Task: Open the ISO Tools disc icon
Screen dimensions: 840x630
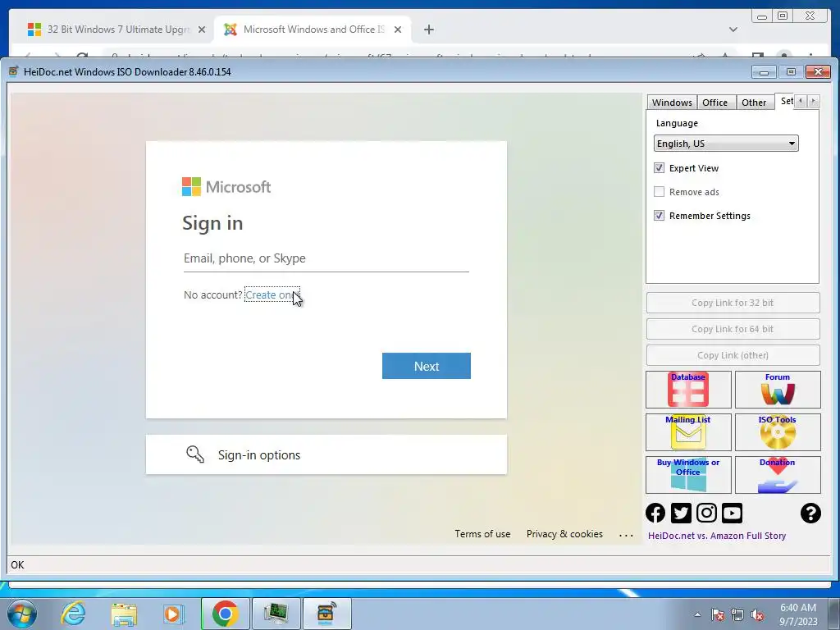Action: (778, 431)
